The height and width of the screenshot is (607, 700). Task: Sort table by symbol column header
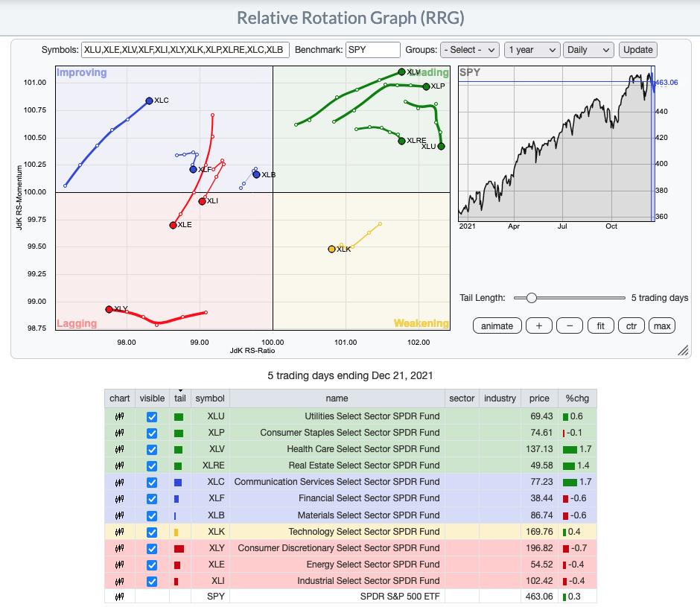point(210,398)
